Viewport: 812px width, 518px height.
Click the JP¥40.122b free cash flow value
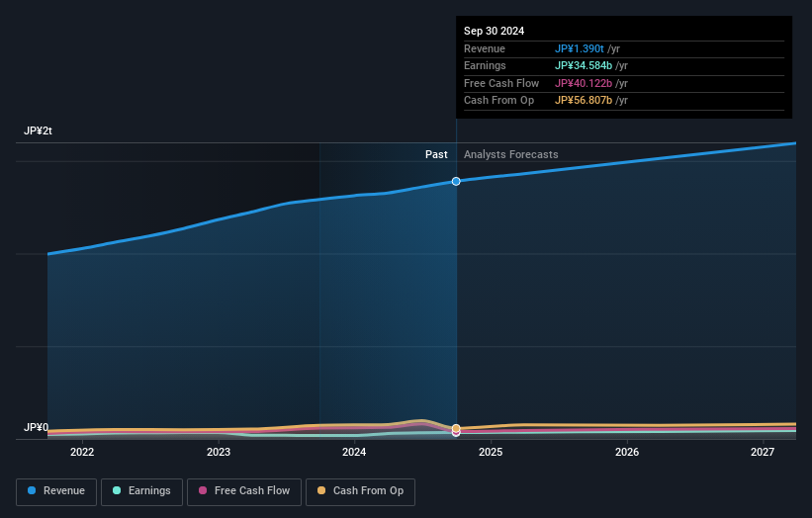click(584, 83)
